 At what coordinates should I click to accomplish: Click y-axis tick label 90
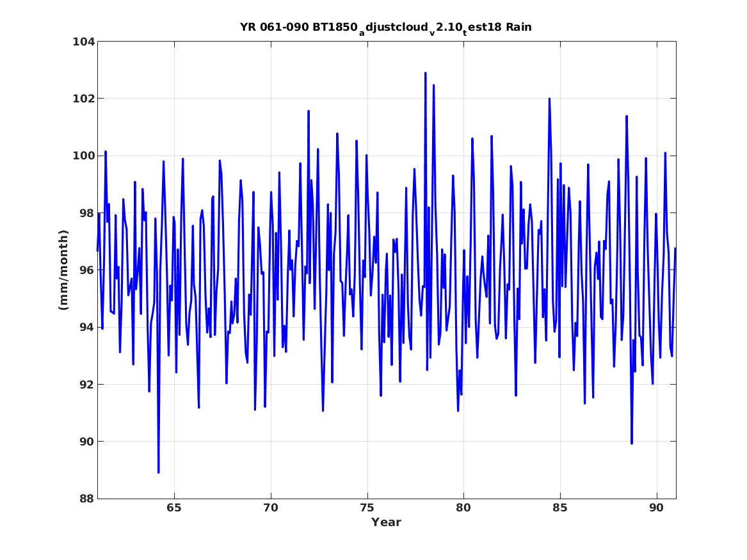pyautogui.click(x=86, y=442)
